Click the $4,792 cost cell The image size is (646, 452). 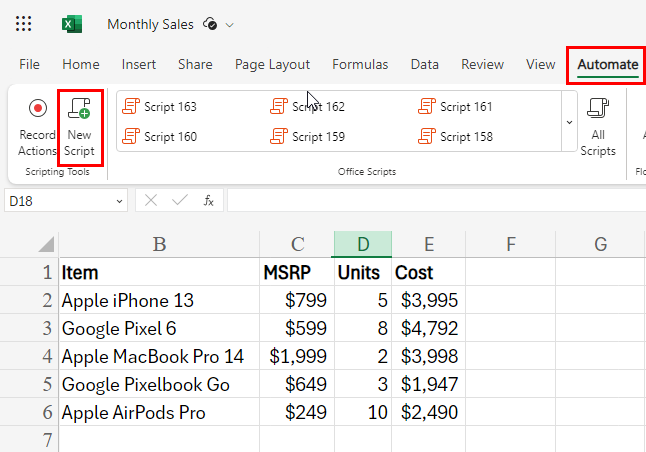coord(428,328)
